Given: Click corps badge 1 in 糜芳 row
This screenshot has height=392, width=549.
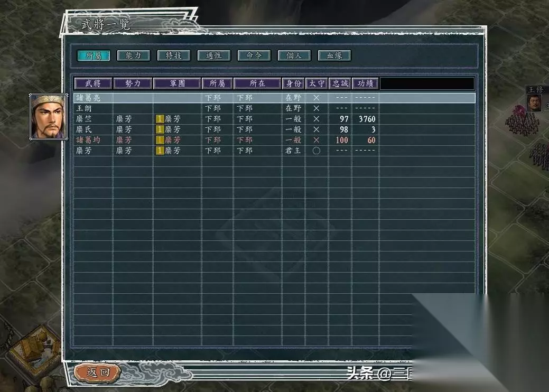Looking at the screenshot, I should pos(160,151).
